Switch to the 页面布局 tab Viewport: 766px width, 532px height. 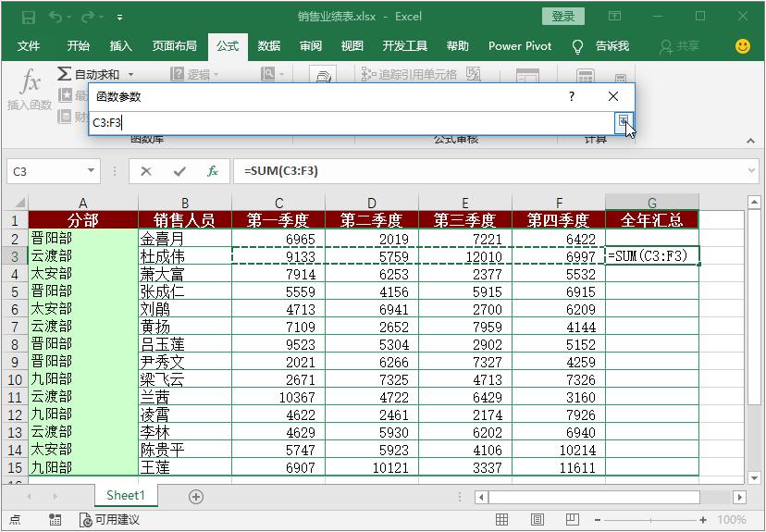click(x=175, y=46)
